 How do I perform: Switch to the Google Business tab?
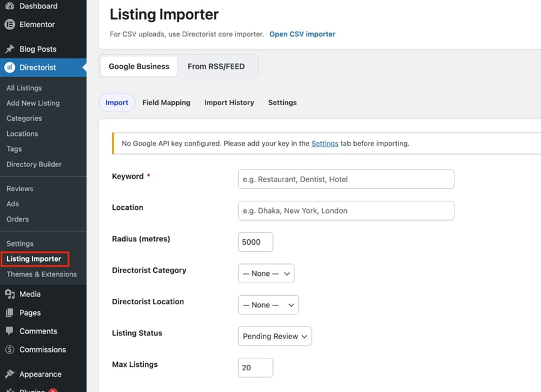(x=139, y=67)
